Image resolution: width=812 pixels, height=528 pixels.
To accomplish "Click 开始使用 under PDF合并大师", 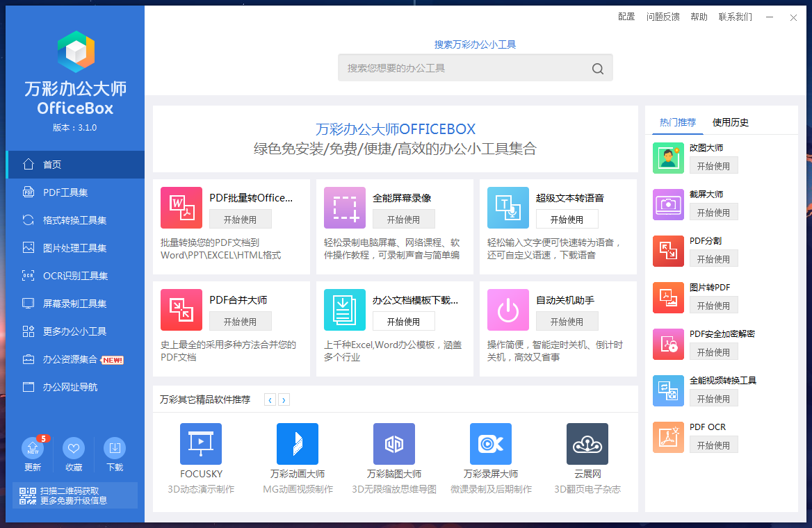I will click(x=241, y=322).
